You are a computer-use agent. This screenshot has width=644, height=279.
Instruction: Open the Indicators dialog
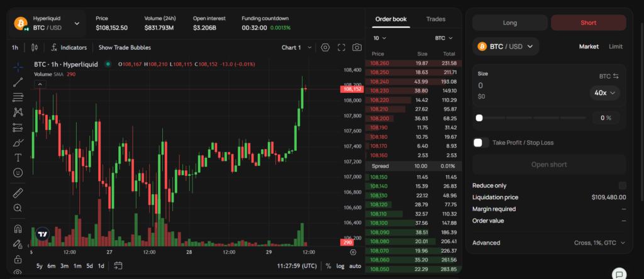69,48
